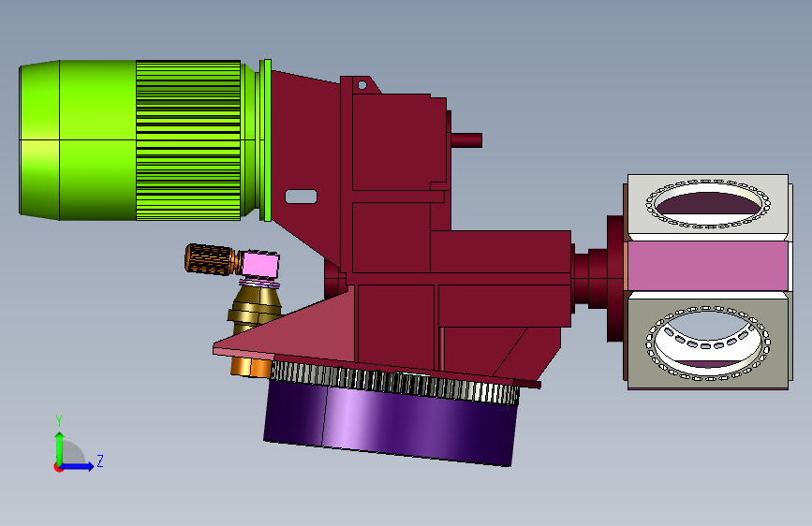Click the lower circular opening of the gray block
This screenshot has height=526, width=812.
707,342
